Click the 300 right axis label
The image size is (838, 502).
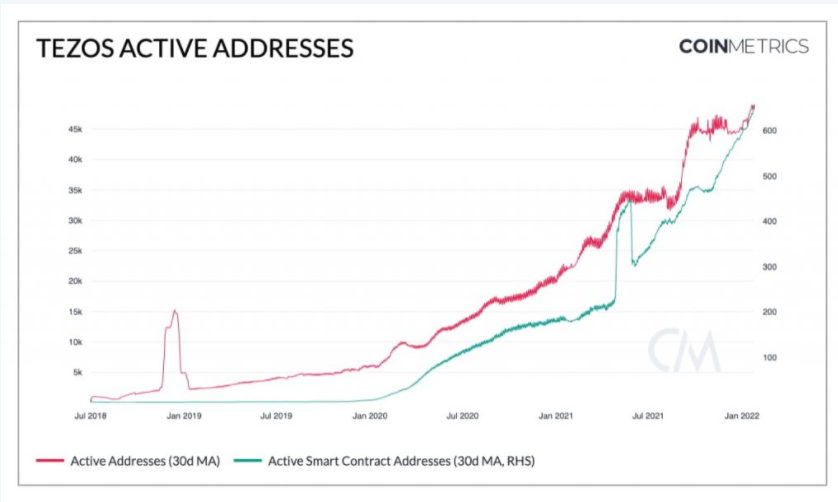tap(770, 267)
